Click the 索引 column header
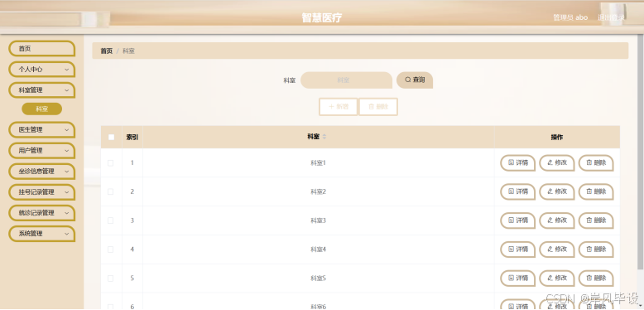644x310 pixels. (x=132, y=138)
